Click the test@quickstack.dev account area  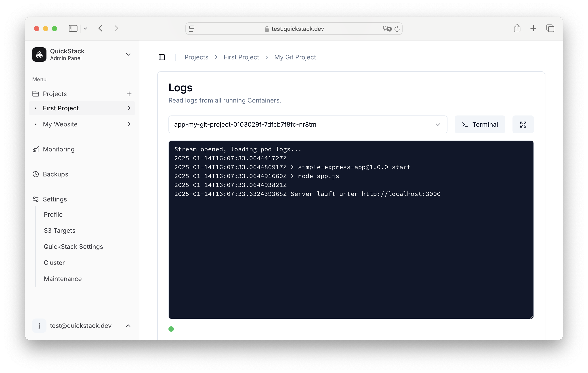click(x=83, y=325)
